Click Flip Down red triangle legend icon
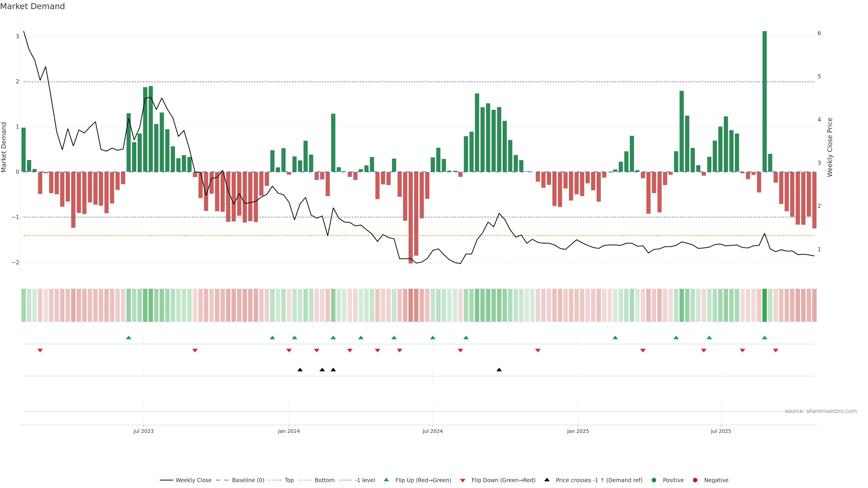 pos(463,480)
